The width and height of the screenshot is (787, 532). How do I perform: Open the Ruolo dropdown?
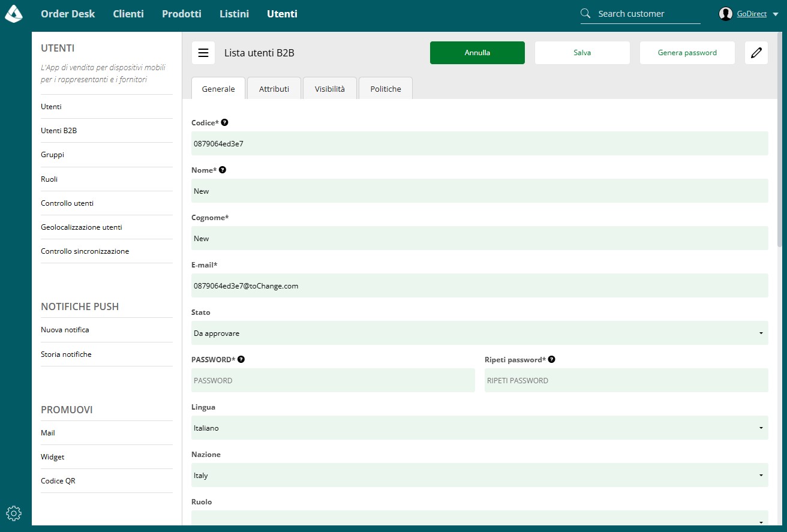pos(480,518)
